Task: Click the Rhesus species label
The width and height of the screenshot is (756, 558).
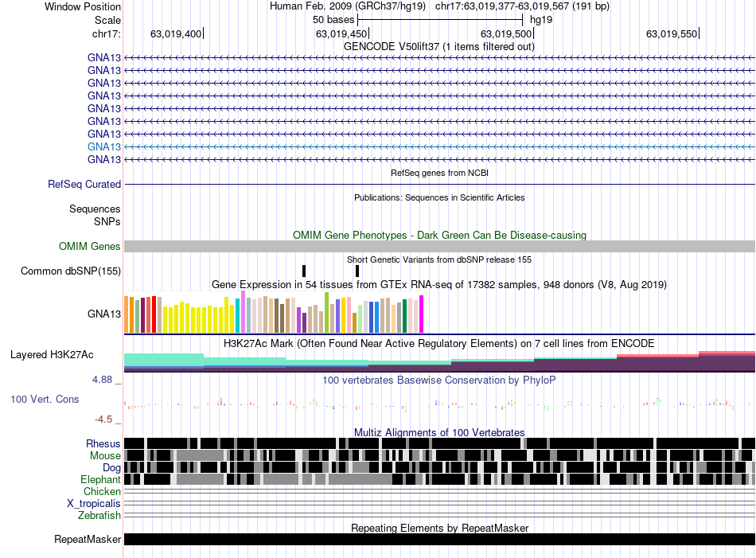Action: [103, 443]
